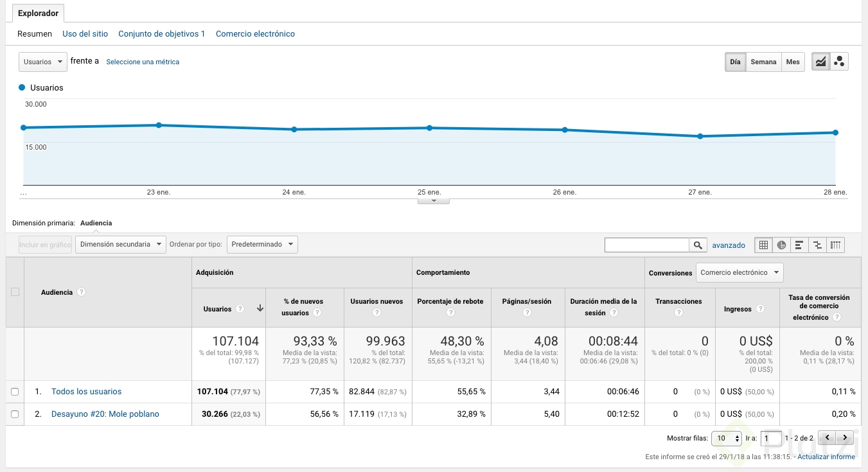
Task: Open help icon under Páginas/sesión header
Action: 527,313
